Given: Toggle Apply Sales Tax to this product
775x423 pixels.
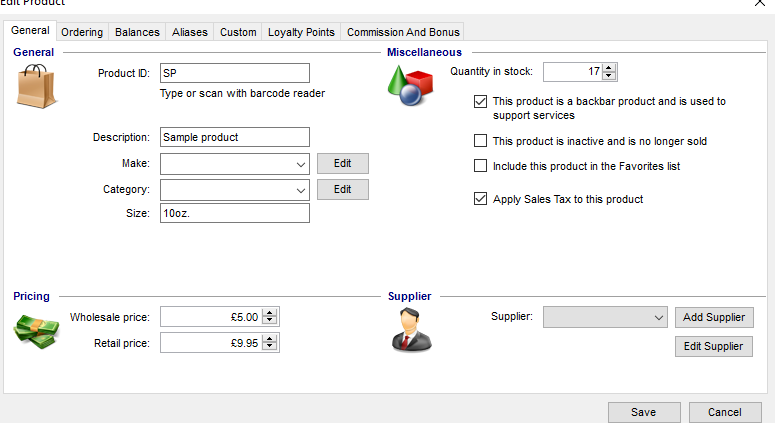Looking at the screenshot, I should [480, 199].
